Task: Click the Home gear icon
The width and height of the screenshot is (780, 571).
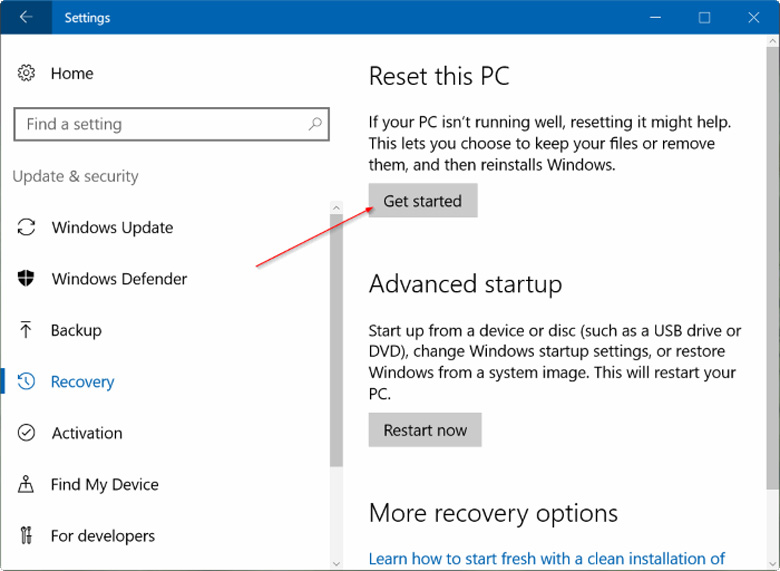Action: pos(26,73)
